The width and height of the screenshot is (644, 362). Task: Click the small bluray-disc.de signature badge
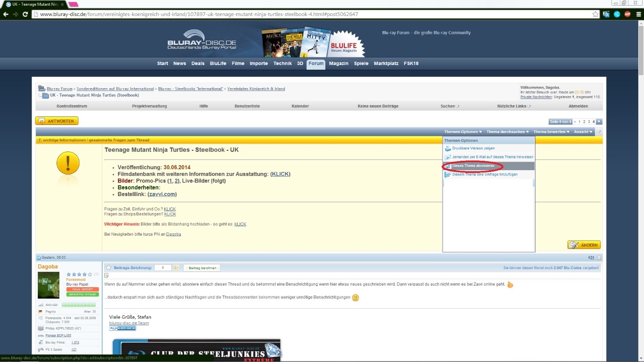(123, 328)
